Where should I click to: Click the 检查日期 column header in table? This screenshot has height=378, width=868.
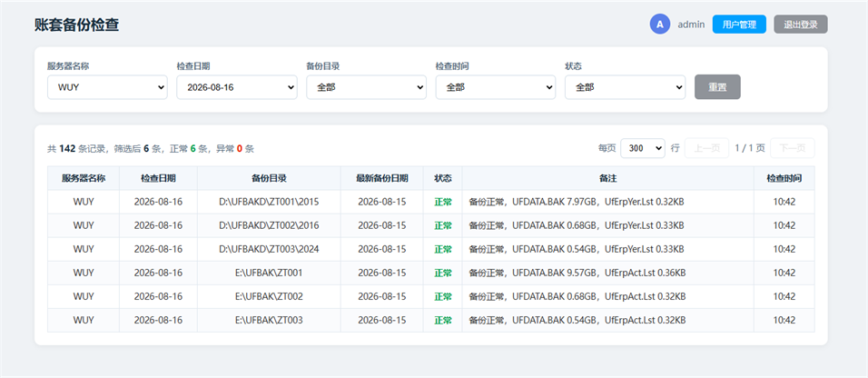coord(158,178)
